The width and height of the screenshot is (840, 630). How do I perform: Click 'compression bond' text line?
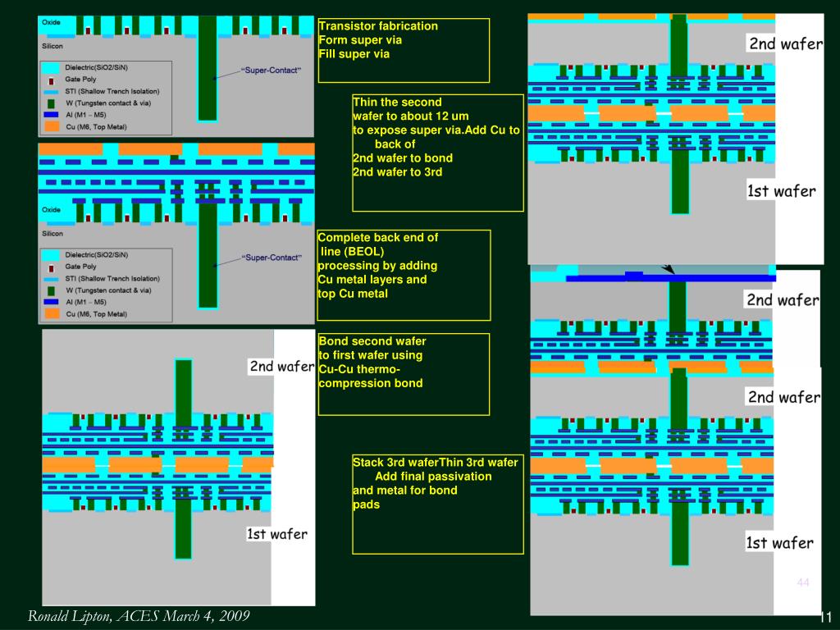coord(371,383)
